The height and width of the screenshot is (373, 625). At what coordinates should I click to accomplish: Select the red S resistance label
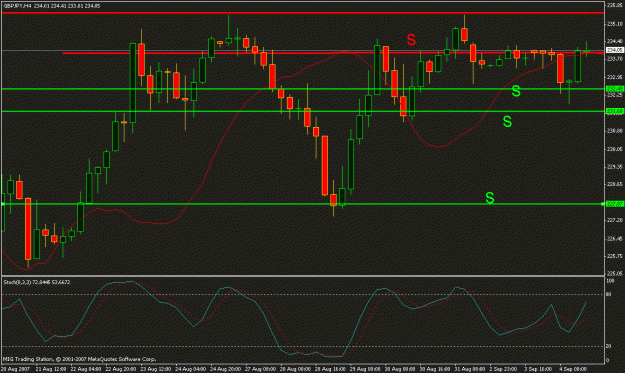(x=411, y=39)
